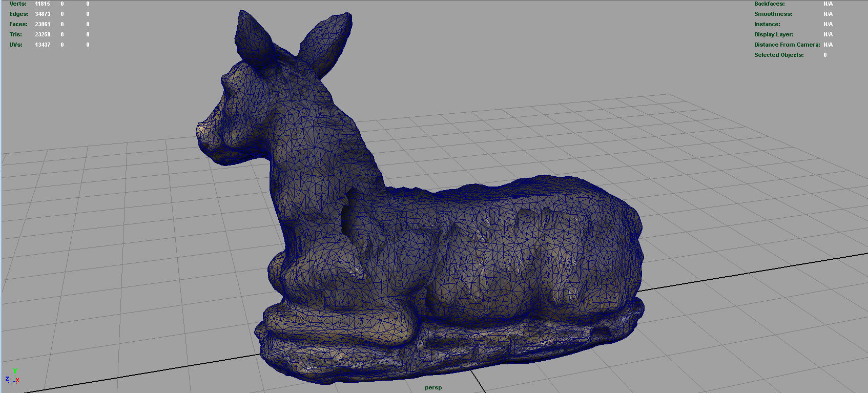Click the vertex count 11815
Viewport: 868px width, 393px height.
click(x=43, y=4)
